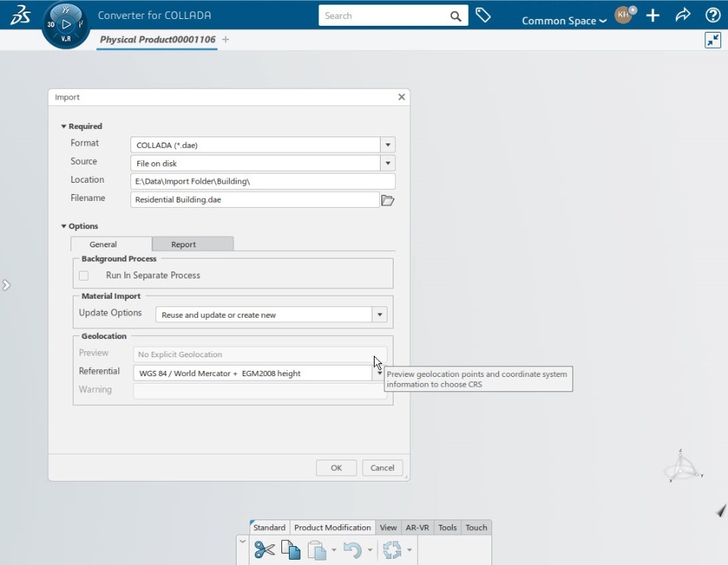This screenshot has width=728, height=565.
Task: Select the Product Modification tab
Action: [332, 527]
